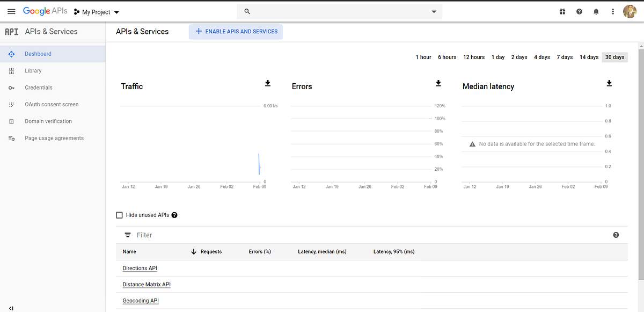This screenshot has width=644, height=312.
Task: Download the Traffic chart data
Action: tap(267, 83)
